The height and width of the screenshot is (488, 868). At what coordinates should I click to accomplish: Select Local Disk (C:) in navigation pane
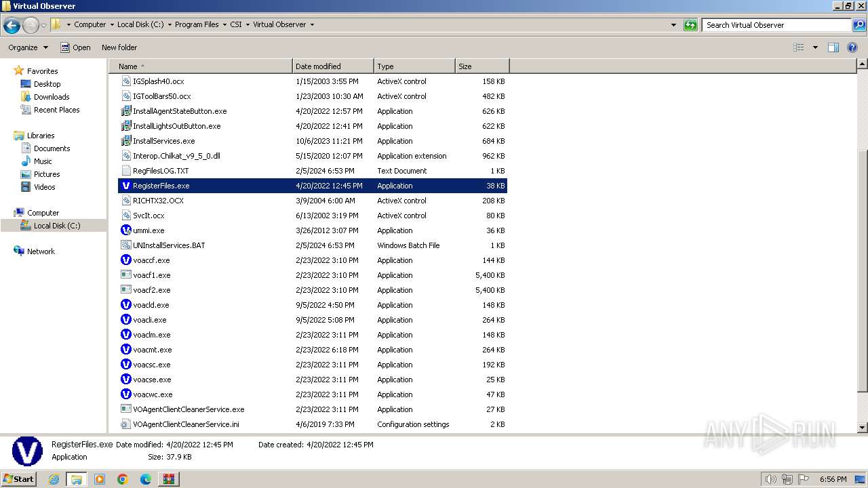coord(57,225)
